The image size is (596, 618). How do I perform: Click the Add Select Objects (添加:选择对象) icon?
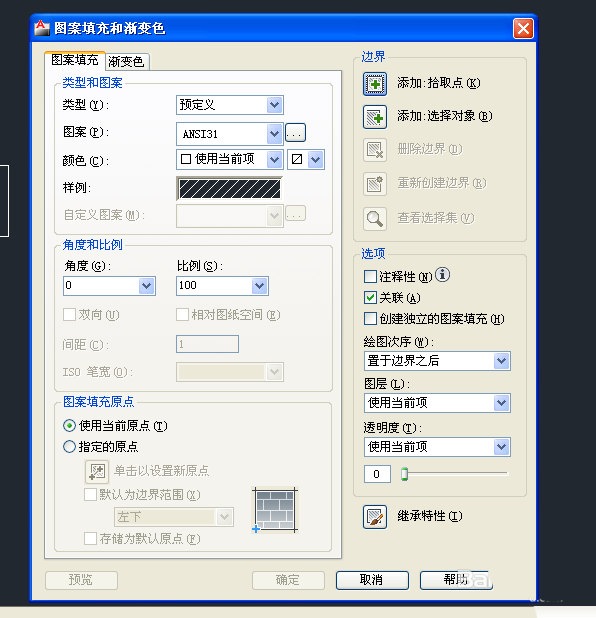click(374, 117)
